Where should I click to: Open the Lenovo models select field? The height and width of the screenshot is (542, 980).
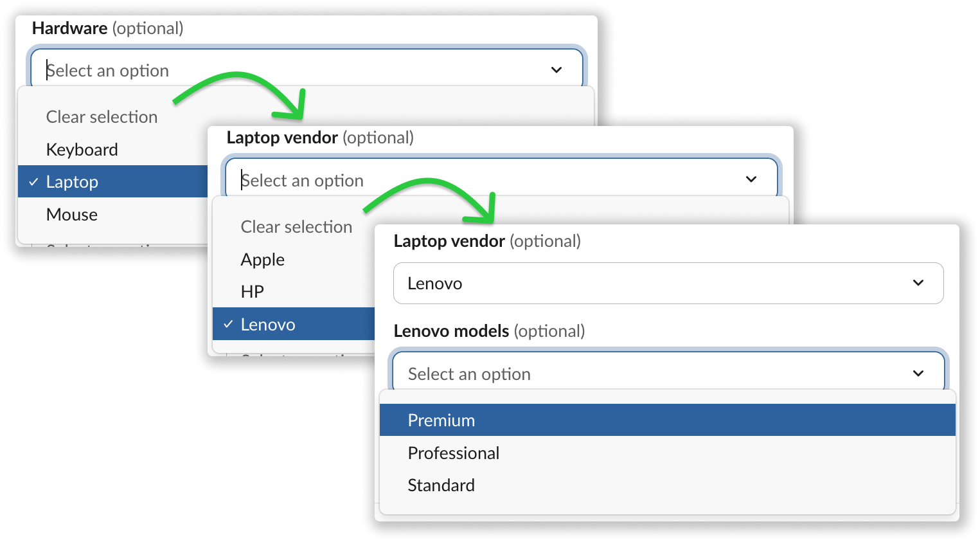pyautogui.click(x=668, y=370)
